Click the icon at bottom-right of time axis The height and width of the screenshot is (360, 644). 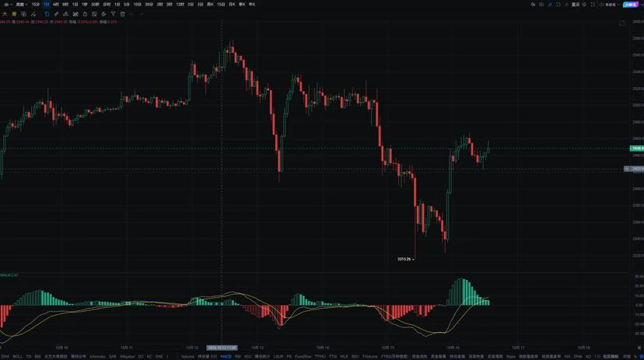tap(639, 348)
